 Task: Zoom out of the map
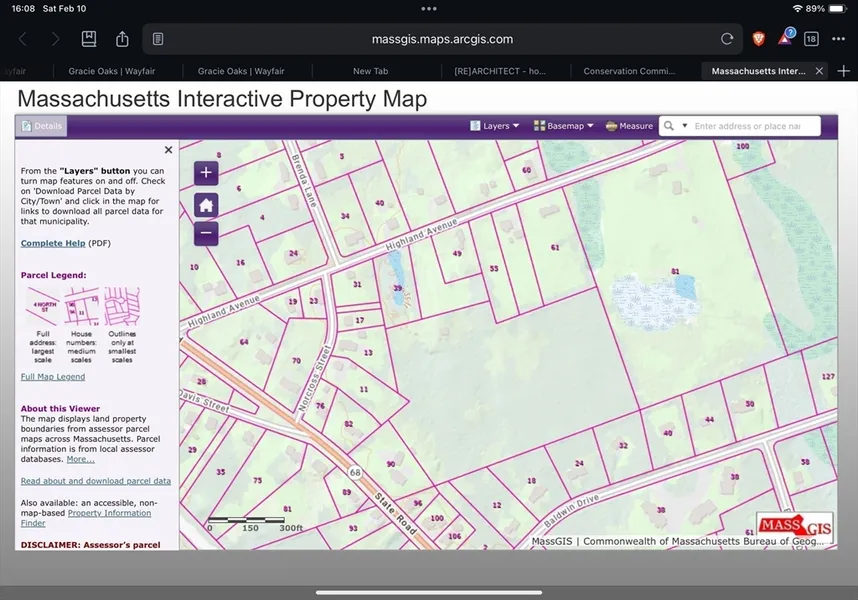pyautogui.click(x=206, y=234)
